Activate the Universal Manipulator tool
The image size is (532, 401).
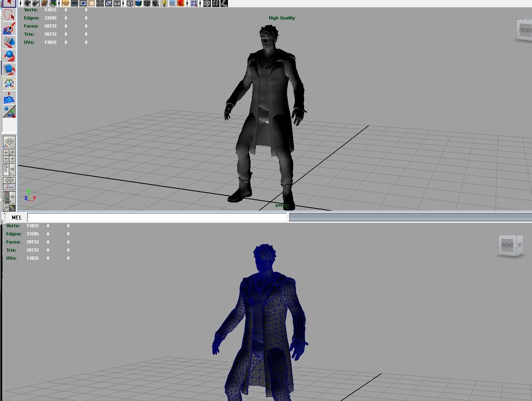pos(9,84)
